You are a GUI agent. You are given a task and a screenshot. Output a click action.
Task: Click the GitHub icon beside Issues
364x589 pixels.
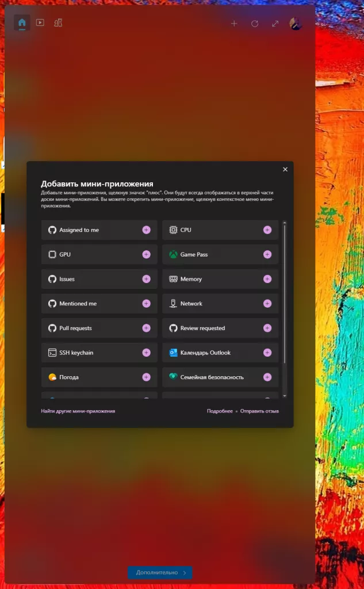coord(52,279)
